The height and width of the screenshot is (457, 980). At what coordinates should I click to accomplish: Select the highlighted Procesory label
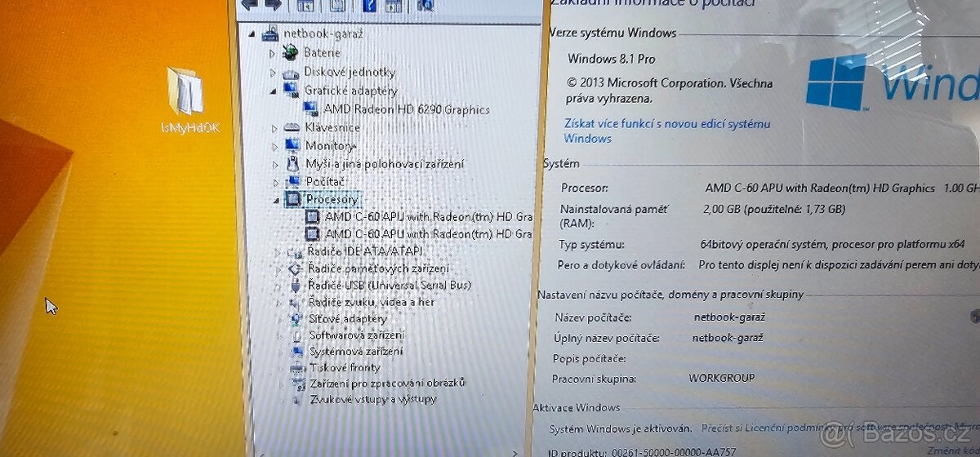click(x=332, y=199)
